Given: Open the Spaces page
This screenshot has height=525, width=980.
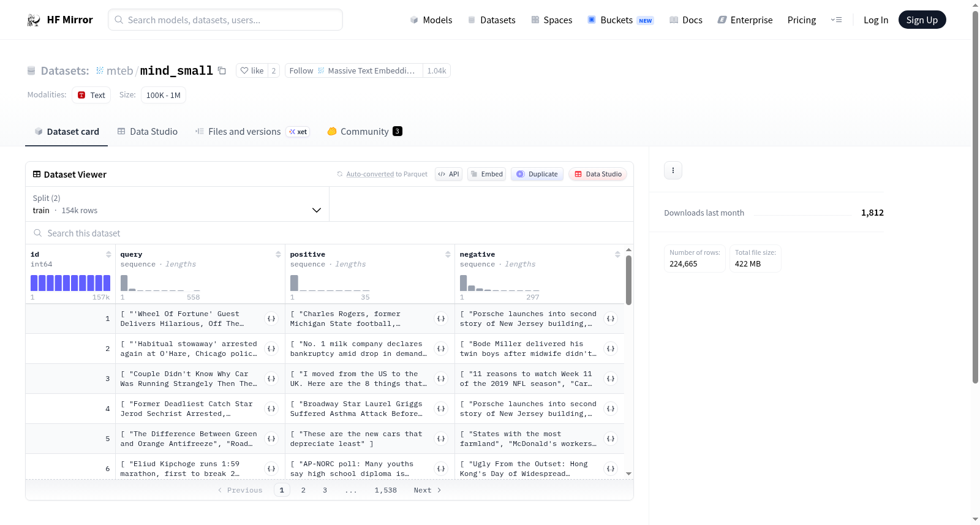Looking at the screenshot, I should coord(551,20).
